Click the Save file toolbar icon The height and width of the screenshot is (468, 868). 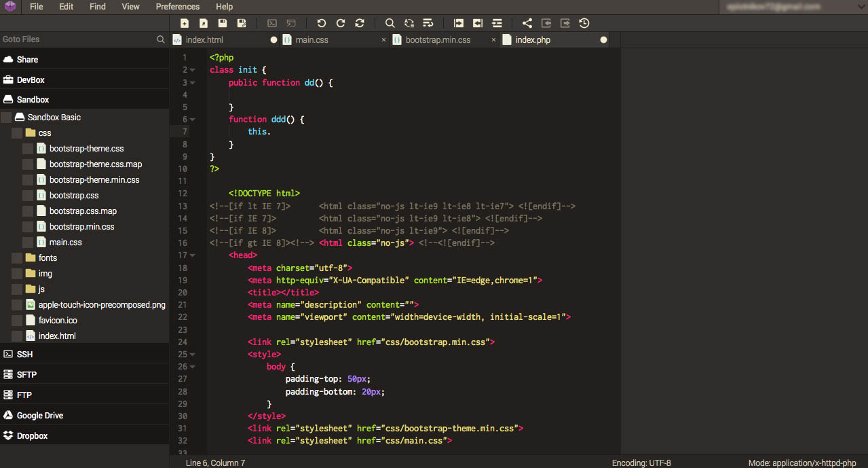tap(223, 23)
